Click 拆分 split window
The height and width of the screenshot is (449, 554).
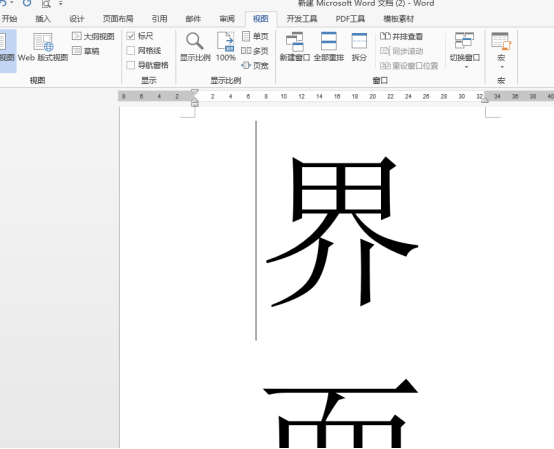coord(359,47)
